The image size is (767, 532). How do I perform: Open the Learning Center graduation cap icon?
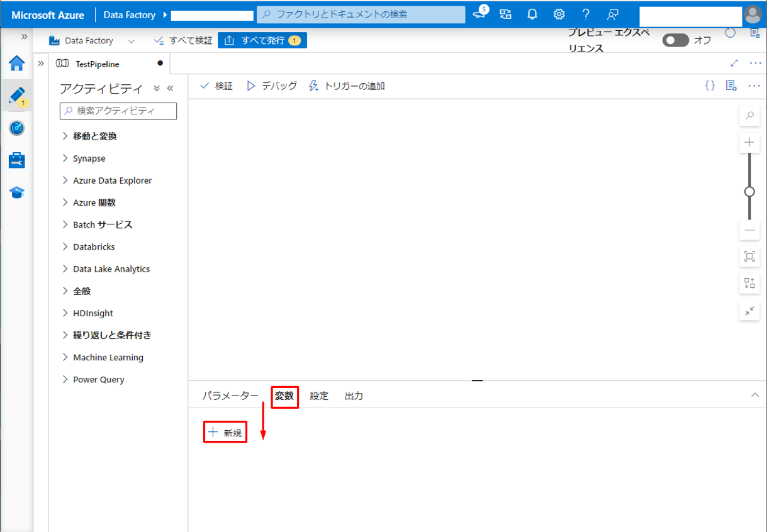17,192
